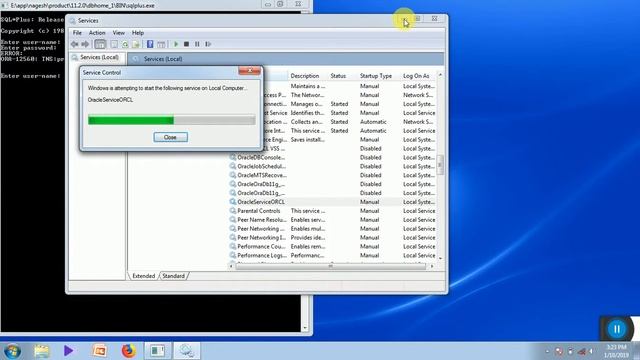Select Services (Local) in the console tree
The width and height of the screenshot is (640, 360).
[x=99, y=58]
